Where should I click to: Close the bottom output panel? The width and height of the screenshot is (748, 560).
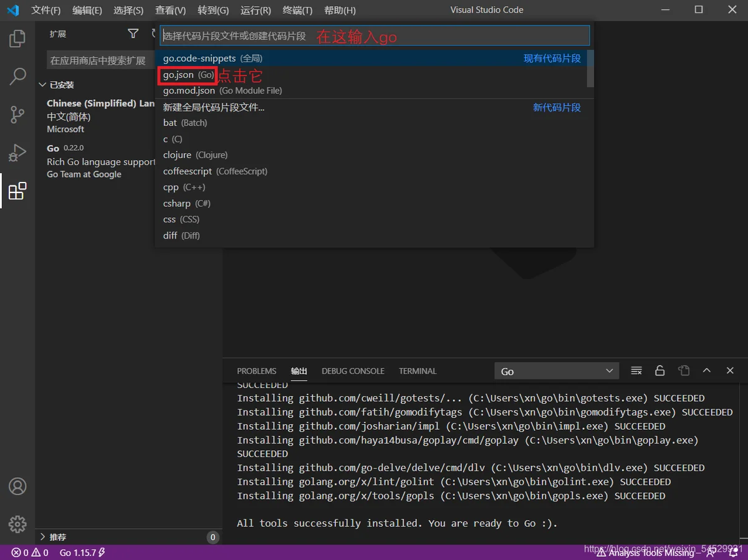pos(730,371)
